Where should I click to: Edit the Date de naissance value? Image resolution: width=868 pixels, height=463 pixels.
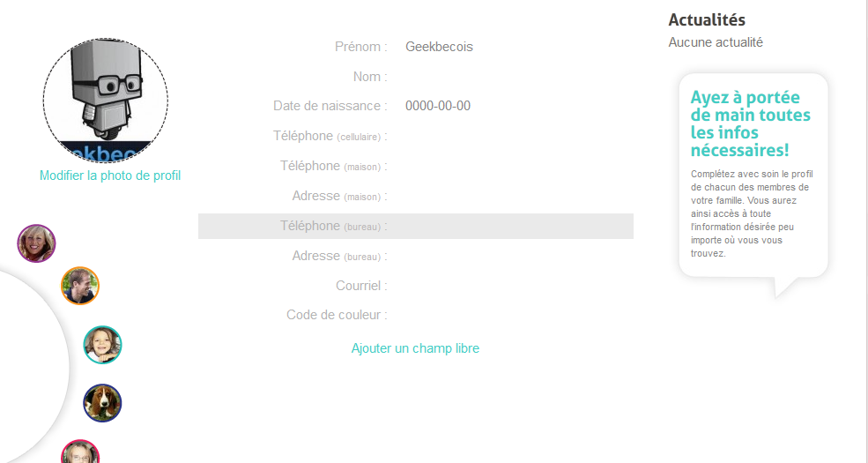click(x=438, y=106)
